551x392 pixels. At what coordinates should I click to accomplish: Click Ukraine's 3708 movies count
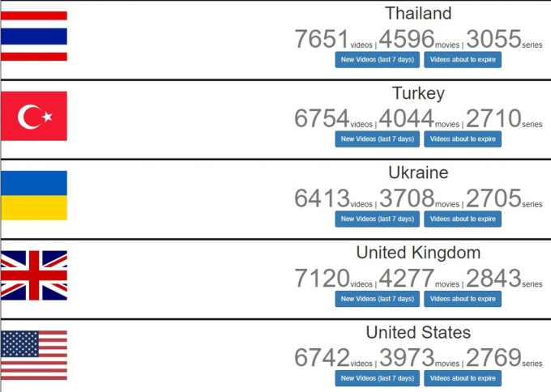tap(407, 198)
